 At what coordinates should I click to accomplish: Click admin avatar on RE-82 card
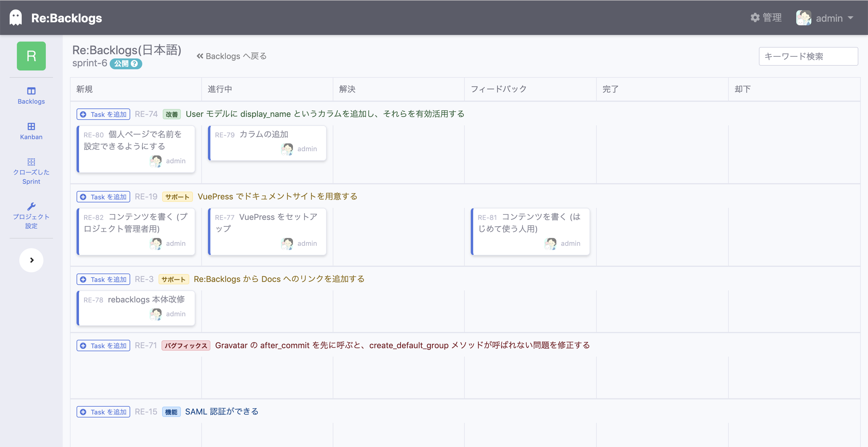155,244
